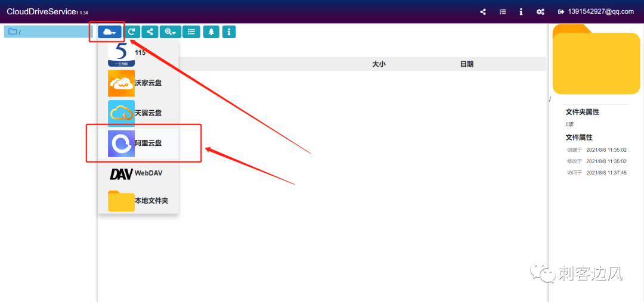The height and width of the screenshot is (302, 644).
Task: Click the 文件夹属性 heading
Action: pyautogui.click(x=582, y=112)
